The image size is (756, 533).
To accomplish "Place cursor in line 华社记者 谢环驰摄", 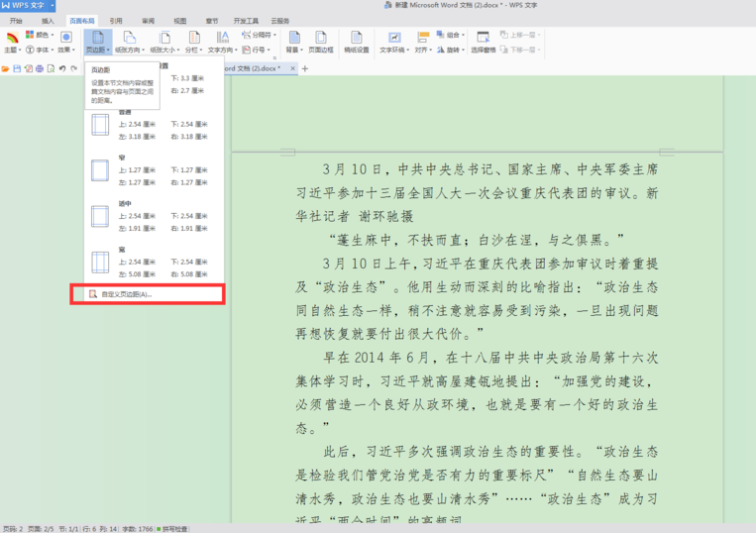I will pyautogui.click(x=355, y=216).
